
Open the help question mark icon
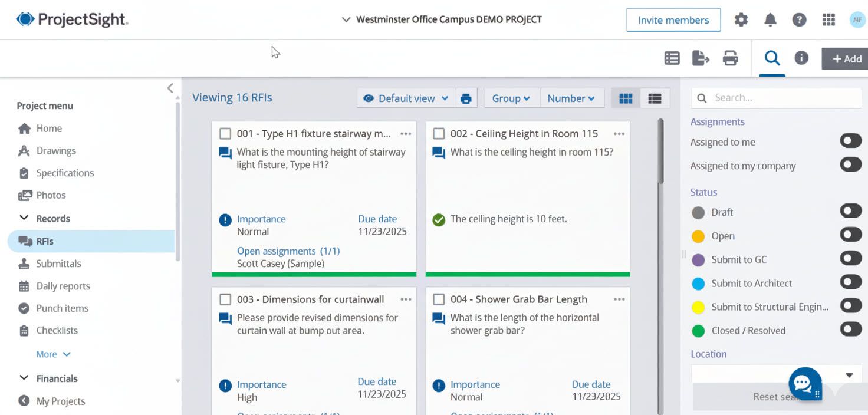799,20
